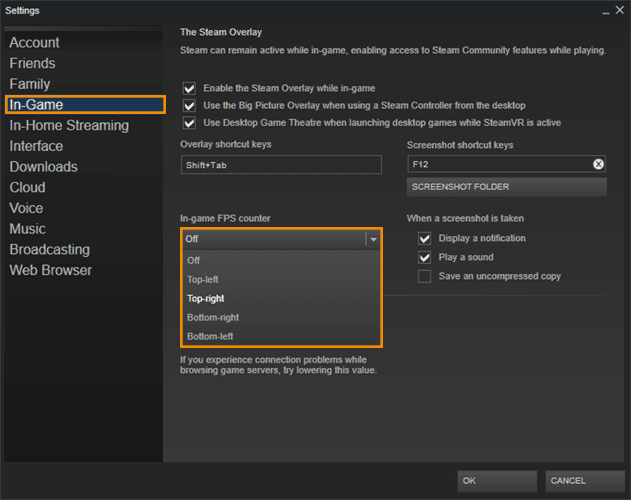Discard changes with CANCEL button
This screenshot has height=500, width=631.
(585, 481)
